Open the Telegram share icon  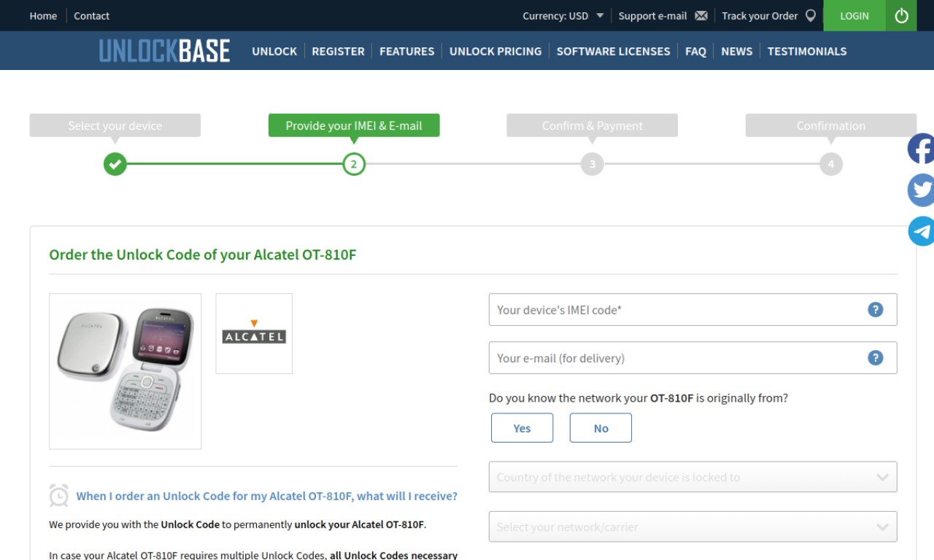[922, 231]
